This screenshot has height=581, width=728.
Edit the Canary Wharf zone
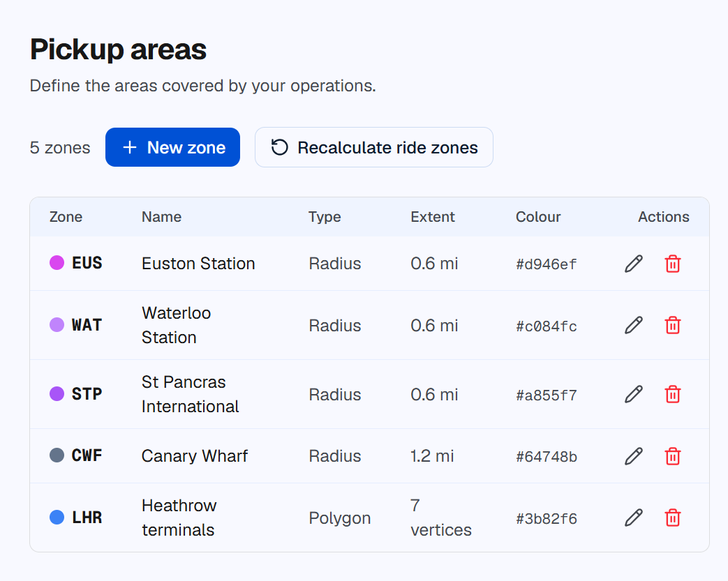[x=634, y=456]
